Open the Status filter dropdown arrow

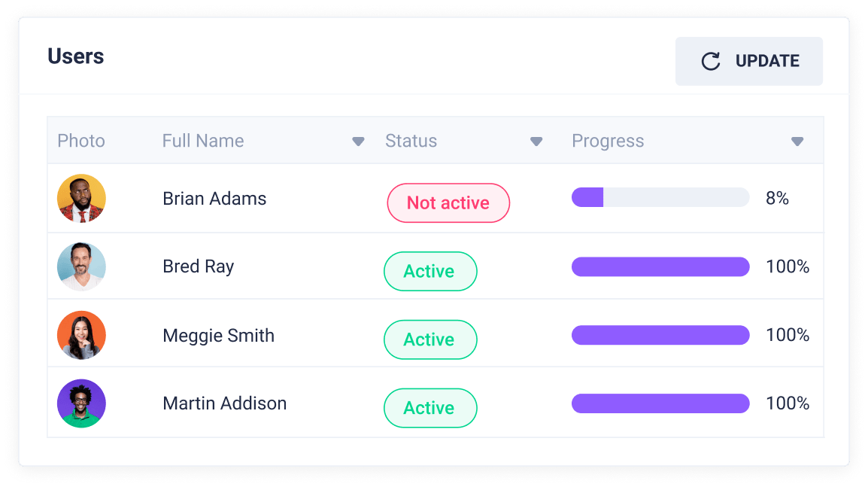click(x=536, y=141)
